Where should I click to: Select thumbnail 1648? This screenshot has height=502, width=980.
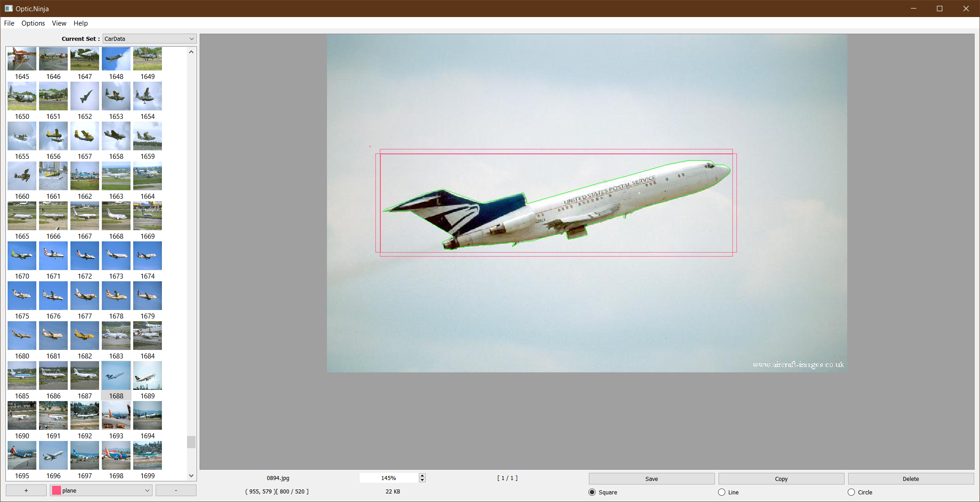[116, 59]
